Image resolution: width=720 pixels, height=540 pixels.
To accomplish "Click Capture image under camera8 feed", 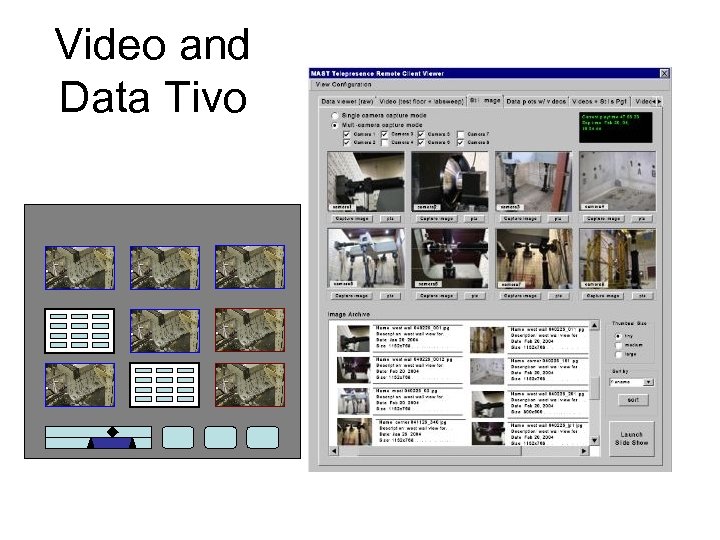I will point(604,296).
